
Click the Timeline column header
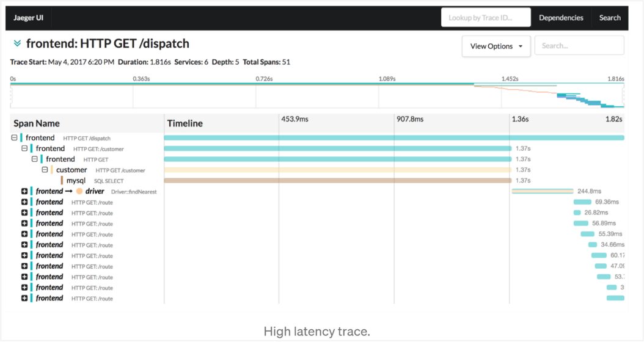point(185,123)
